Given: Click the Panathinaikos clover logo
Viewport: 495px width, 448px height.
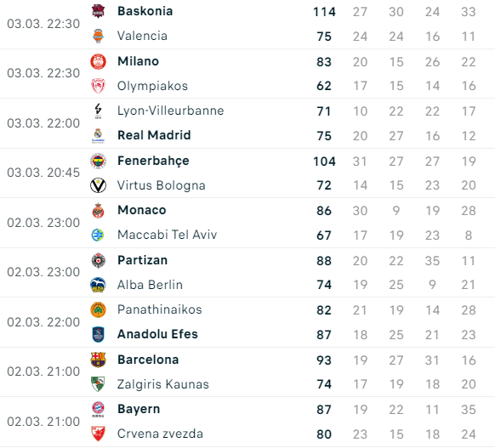Looking at the screenshot, I should 98,309.
